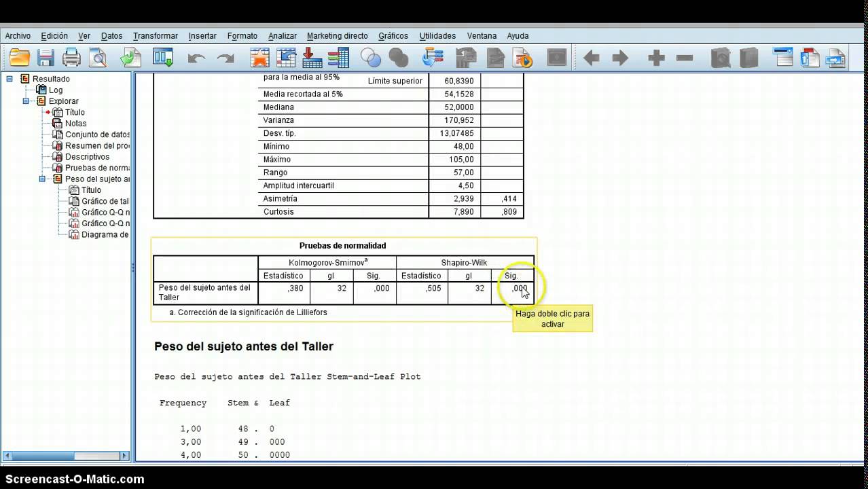868x489 pixels.
Task: Expand the outline item with the plus icon
Action: [x=656, y=58]
